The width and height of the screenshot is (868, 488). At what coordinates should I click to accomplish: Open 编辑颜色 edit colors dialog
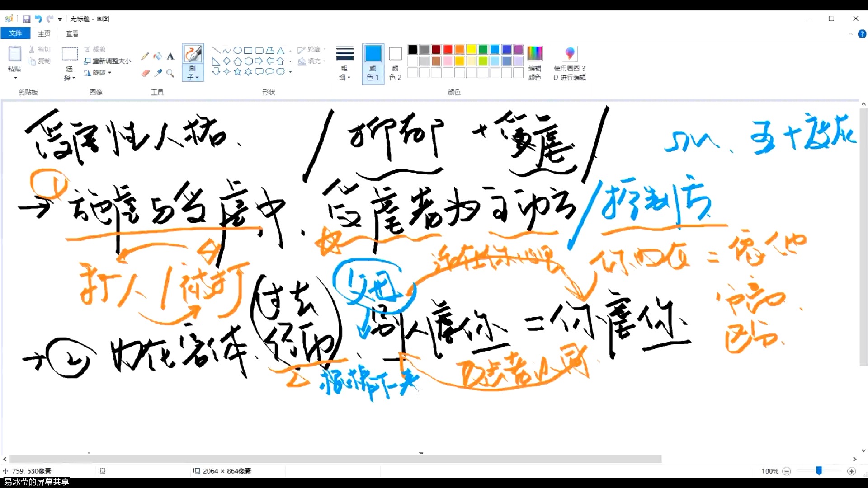click(x=535, y=63)
